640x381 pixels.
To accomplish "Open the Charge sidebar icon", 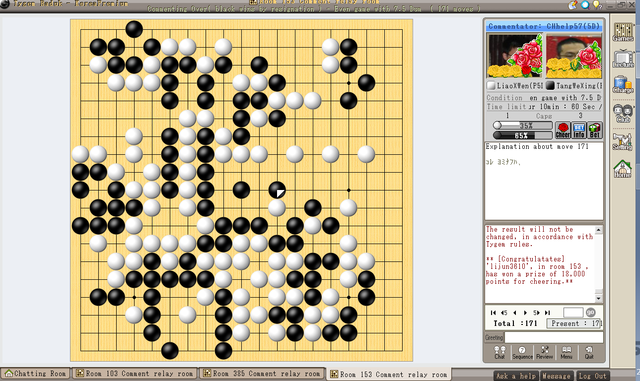I will (622, 85).
